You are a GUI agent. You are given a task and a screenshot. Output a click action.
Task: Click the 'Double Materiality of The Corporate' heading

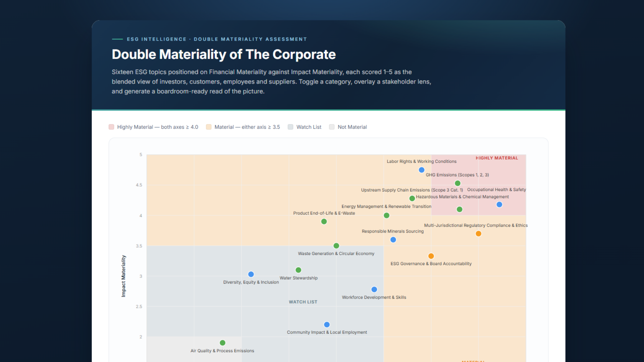224,54
